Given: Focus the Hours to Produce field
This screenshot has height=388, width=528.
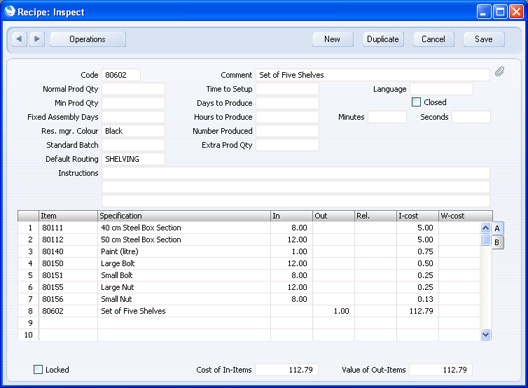Looking at the screenshot, I should (287, 117).
